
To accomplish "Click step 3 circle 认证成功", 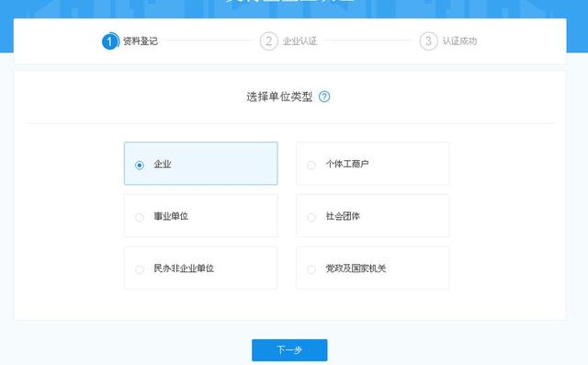I will 429,41.
